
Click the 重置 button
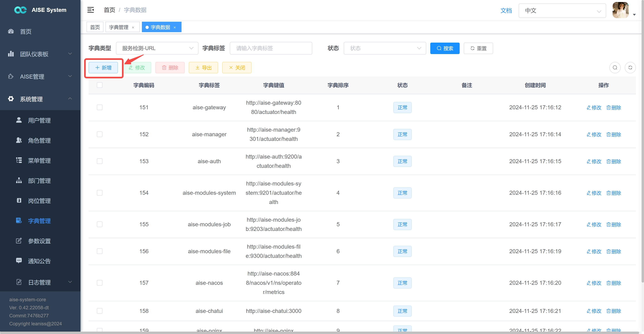pos(478,48)
